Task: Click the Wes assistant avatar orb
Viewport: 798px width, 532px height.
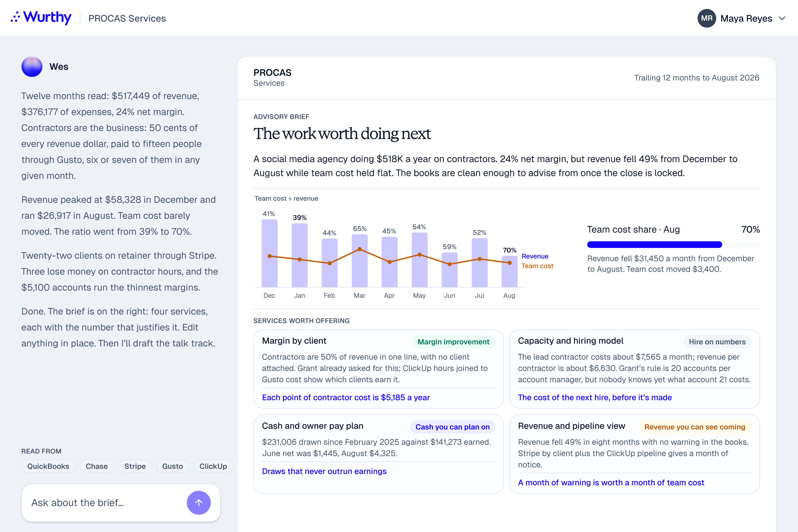Action: [x=32, y=66]
